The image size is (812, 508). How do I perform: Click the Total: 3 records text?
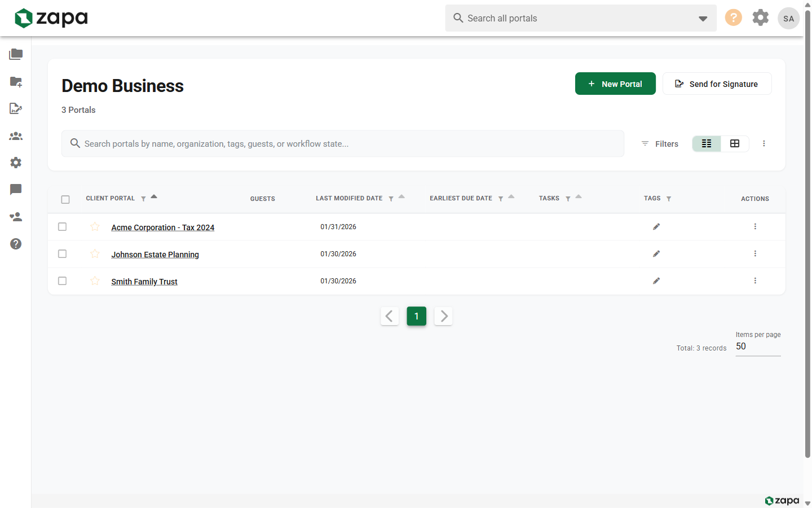[x=701, y=348]
